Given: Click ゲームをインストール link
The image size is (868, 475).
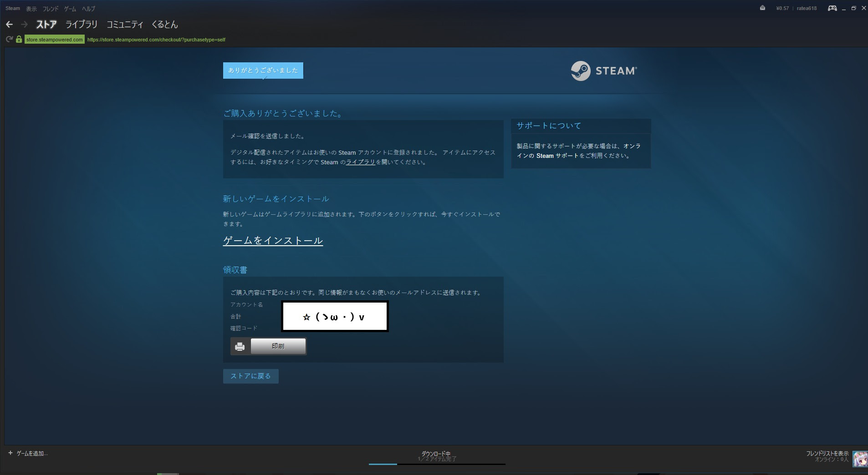Looking at the screenshot, I should point(273,241).
